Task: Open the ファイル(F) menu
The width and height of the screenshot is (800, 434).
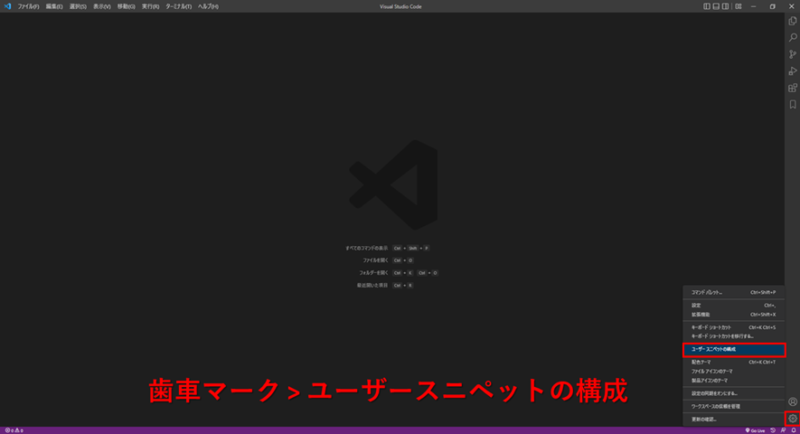Action: click(x=26, y=6)
